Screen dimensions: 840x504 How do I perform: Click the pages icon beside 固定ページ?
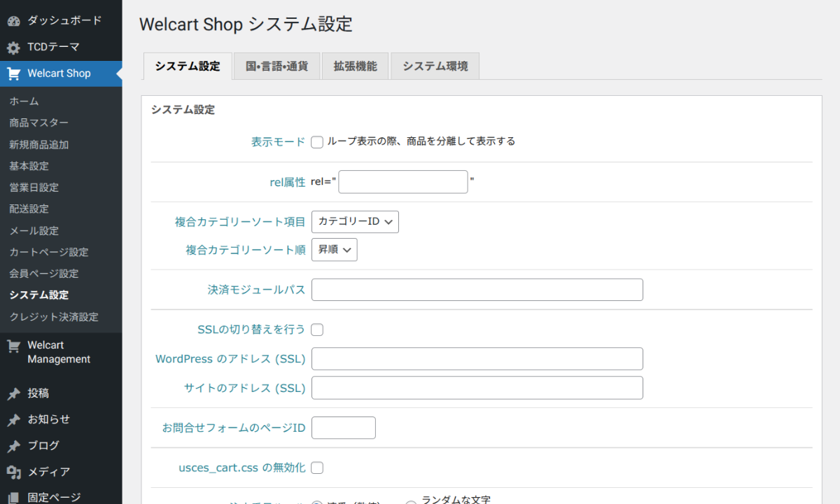[x=13, y=498]
